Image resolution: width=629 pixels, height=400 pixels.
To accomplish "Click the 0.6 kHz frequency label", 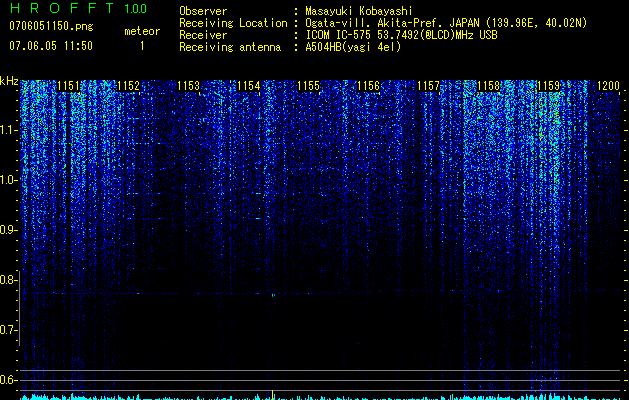I will point(8,380).
